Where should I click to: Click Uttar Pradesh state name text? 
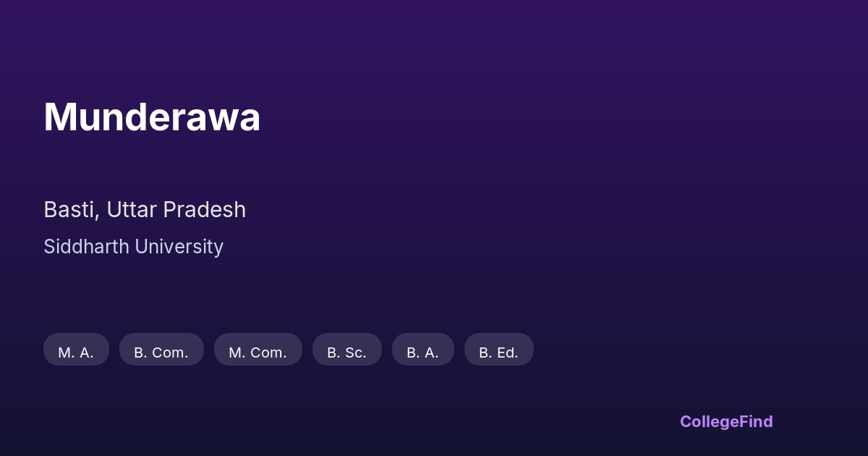[176, 210]
